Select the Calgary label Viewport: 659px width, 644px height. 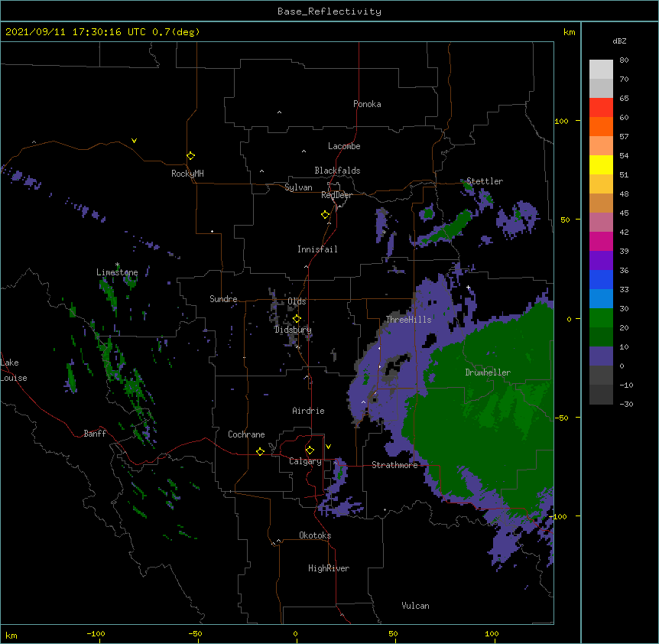305,461
